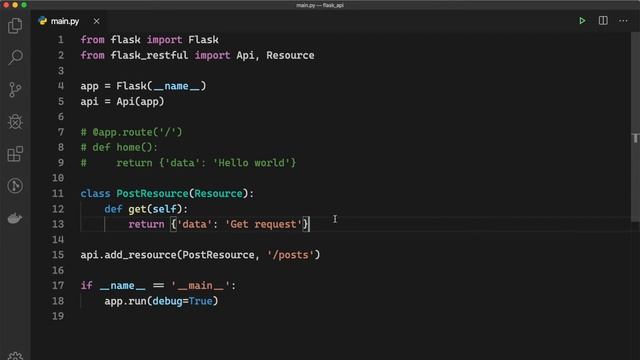
Task: Click the green macOS zoom window button
Action: pos(24,5)
